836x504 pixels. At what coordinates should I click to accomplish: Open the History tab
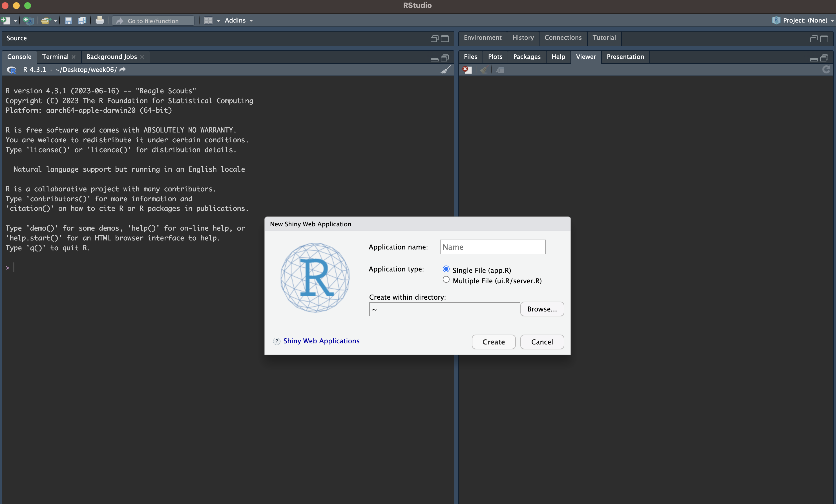click(523, 38)
